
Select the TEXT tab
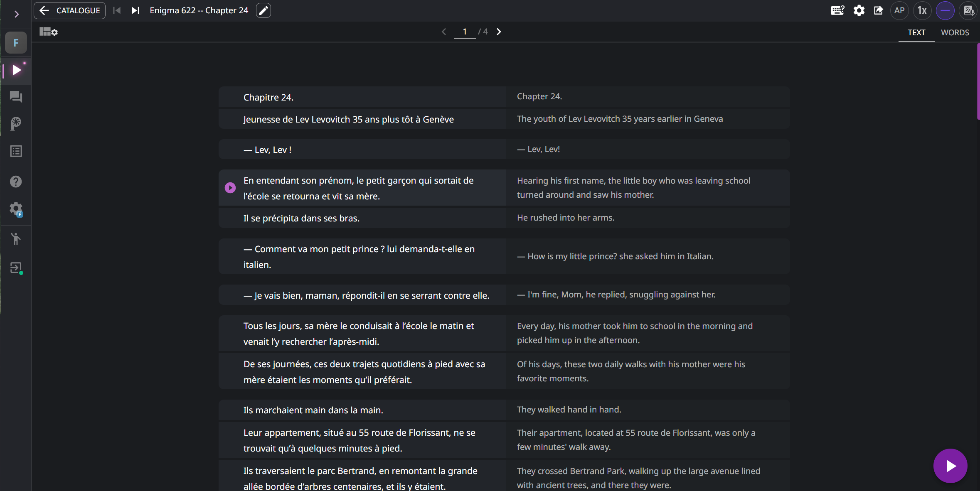(x=916, y=32)
